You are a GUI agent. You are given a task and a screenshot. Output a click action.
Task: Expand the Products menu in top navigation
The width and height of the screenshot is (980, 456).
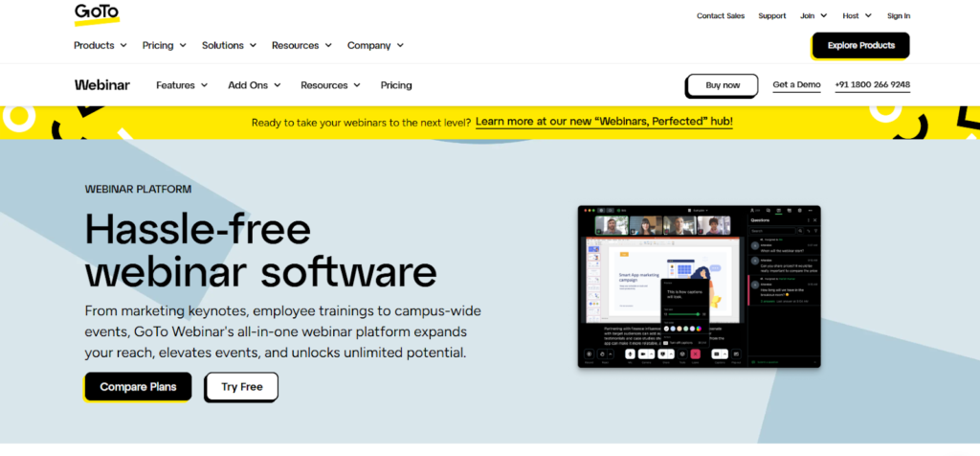100,45
